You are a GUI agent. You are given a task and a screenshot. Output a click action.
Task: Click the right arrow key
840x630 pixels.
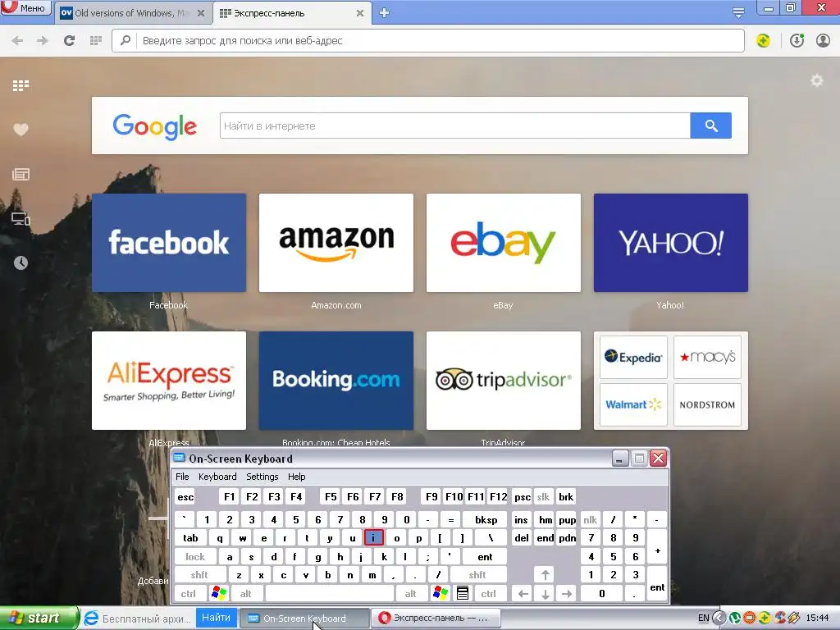click(567, 594)
